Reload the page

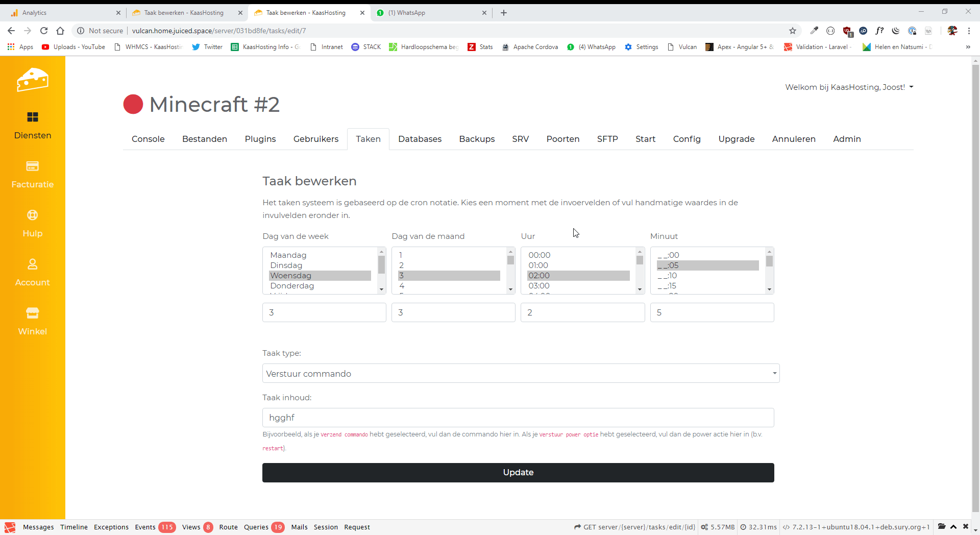click(x=44, y=31)
